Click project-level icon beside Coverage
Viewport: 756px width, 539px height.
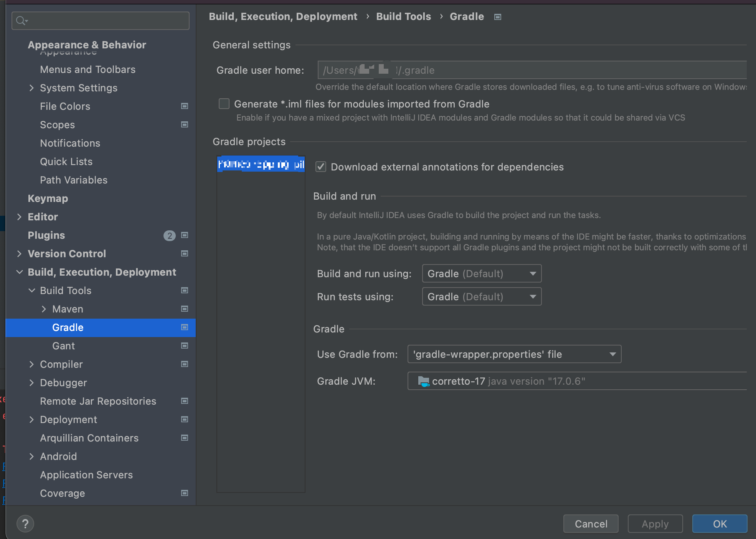(185, 493)
